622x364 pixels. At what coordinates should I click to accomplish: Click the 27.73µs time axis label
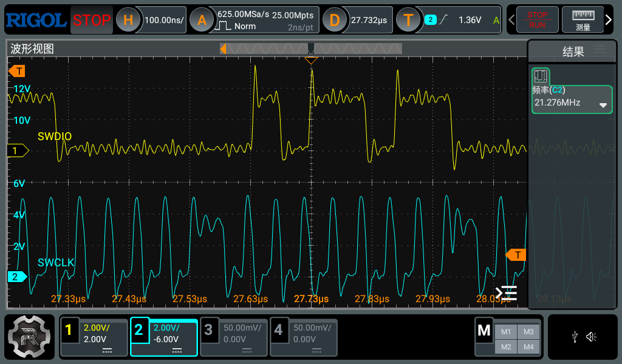pos(311,298)
